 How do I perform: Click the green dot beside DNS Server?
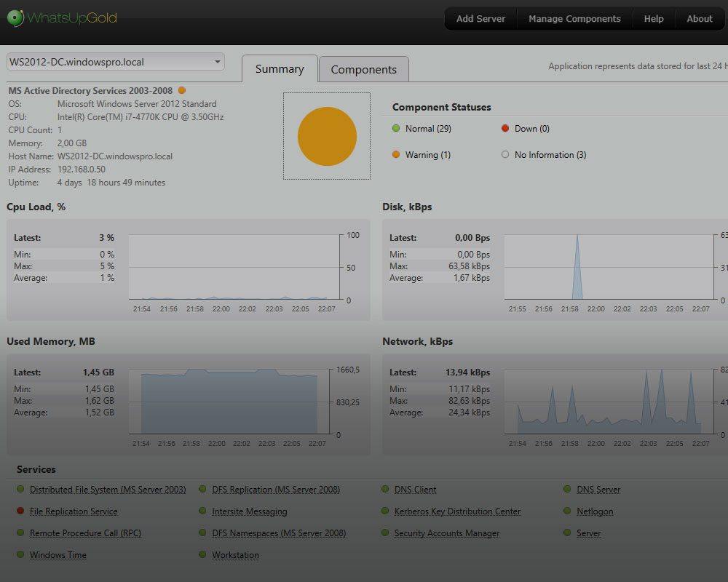pos(567,489)
